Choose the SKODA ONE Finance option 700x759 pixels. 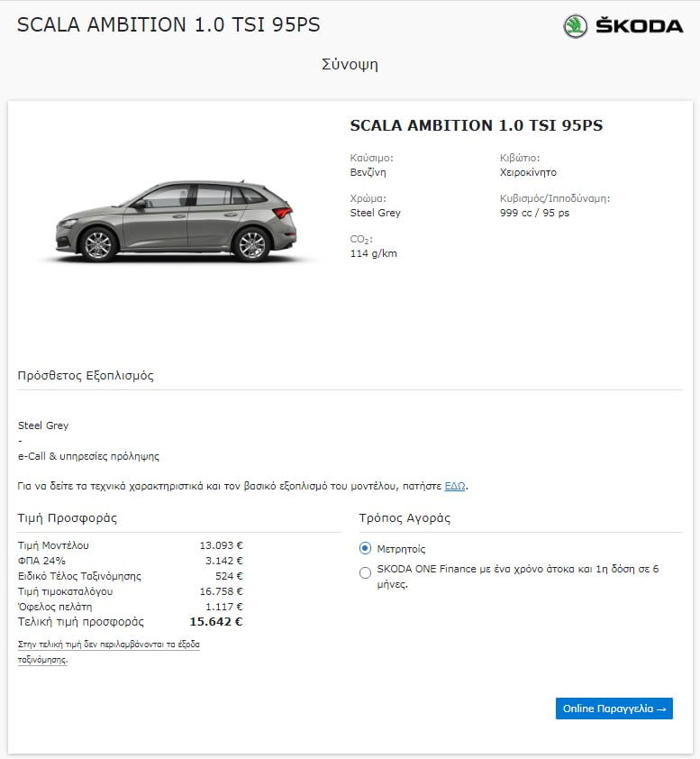coord(365,573)
